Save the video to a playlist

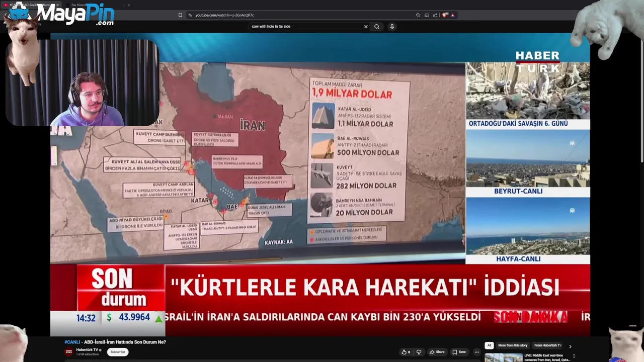[459, 352]
